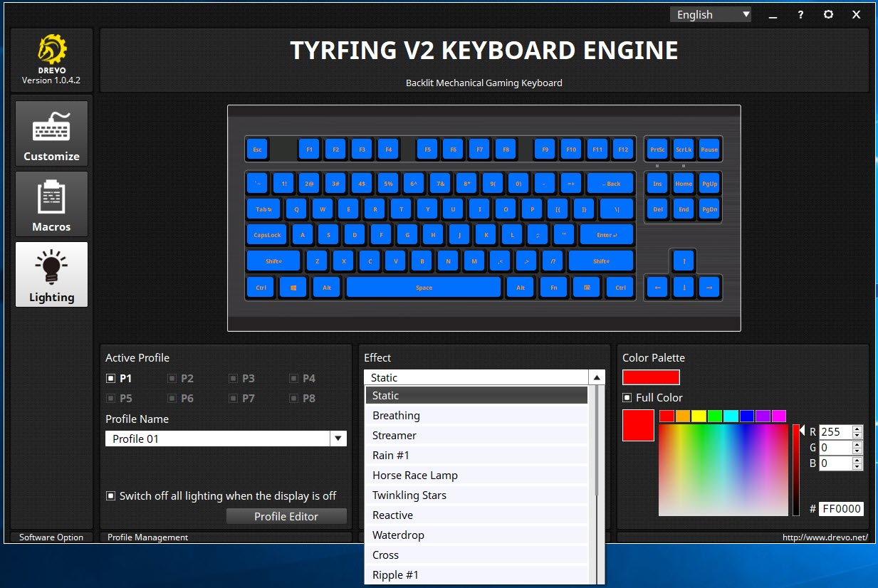Expand the Profile Name dropdown
The image size is (878, 588).
pos(338,439)
